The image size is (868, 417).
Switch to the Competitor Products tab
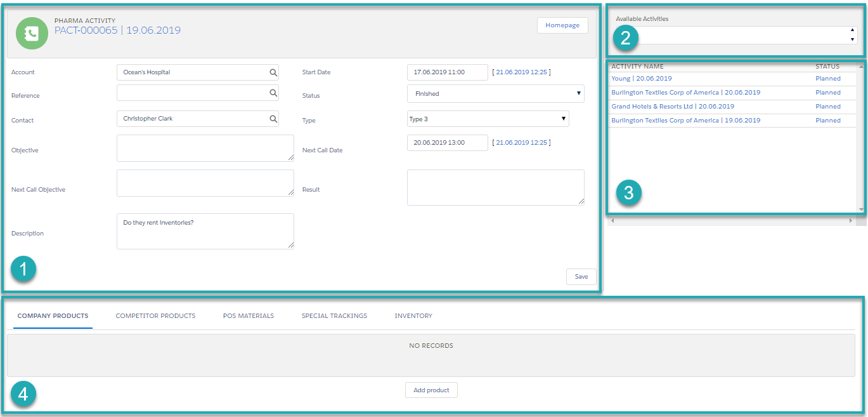155,316
